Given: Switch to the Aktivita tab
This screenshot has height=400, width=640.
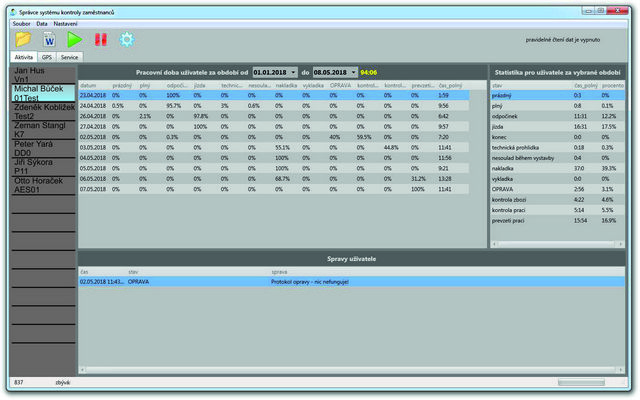Looking at the screenshot, I should click(x=24, y=57).
